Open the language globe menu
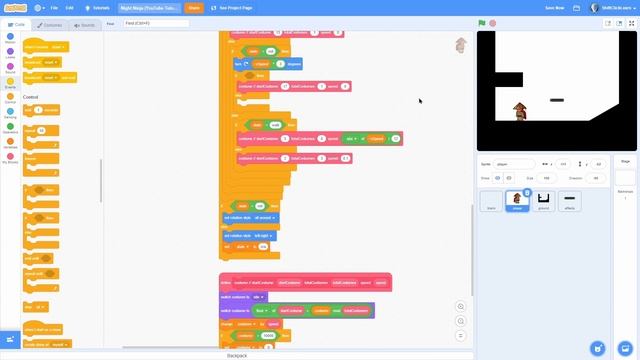 39,8
